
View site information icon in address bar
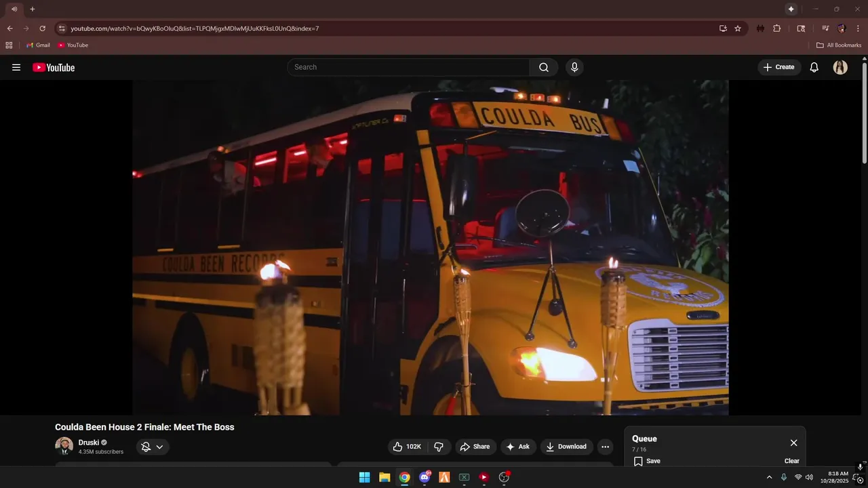(62, 28)
